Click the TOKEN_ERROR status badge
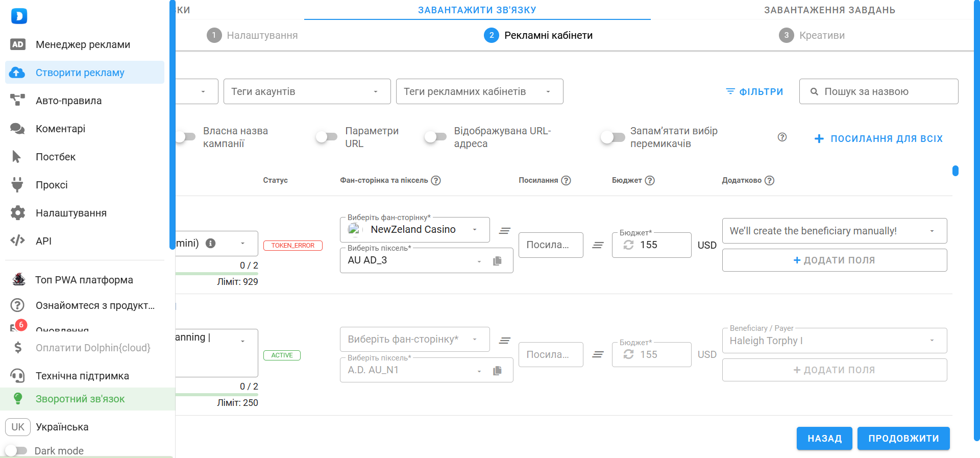The image size is (980, 458). [x=293, y=246]
